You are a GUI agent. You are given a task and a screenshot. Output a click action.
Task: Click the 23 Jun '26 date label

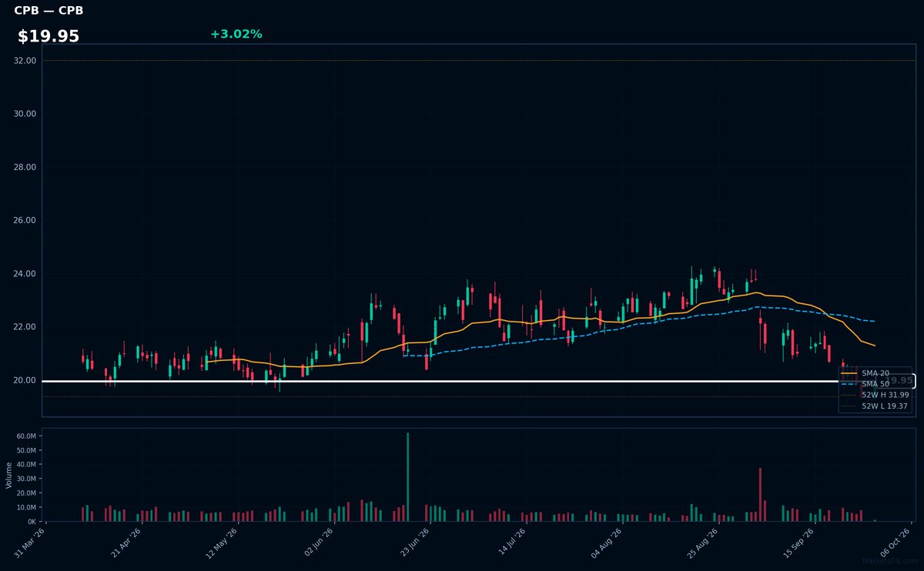416,543
